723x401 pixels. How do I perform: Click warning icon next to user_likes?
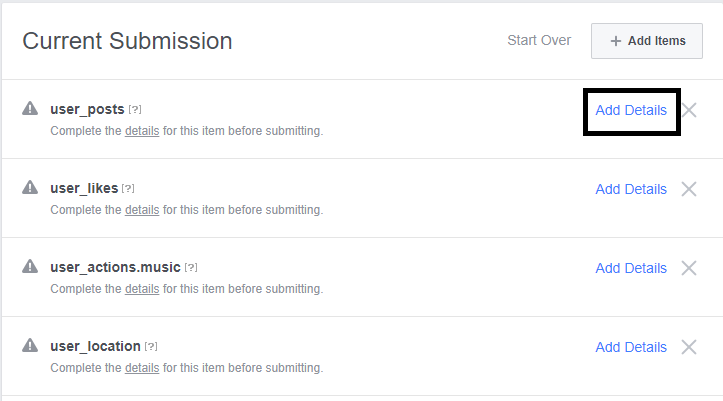(x=30, y=187)
